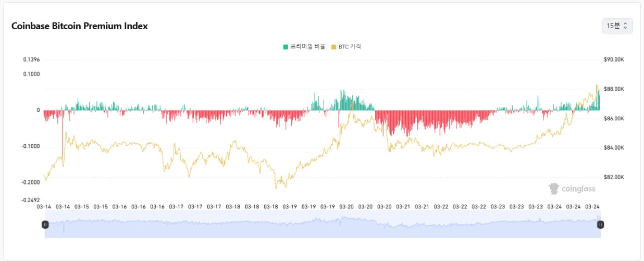Screen dimensions: 644x261
Task: Toggle the BTC 가격 legend series
Action: click(x=346, y=47)
